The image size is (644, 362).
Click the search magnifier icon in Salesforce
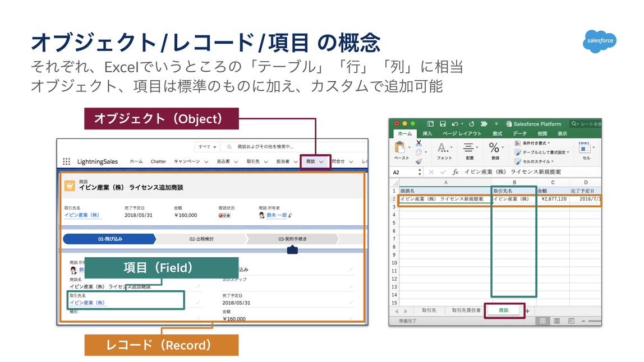[x=229, y=146]
